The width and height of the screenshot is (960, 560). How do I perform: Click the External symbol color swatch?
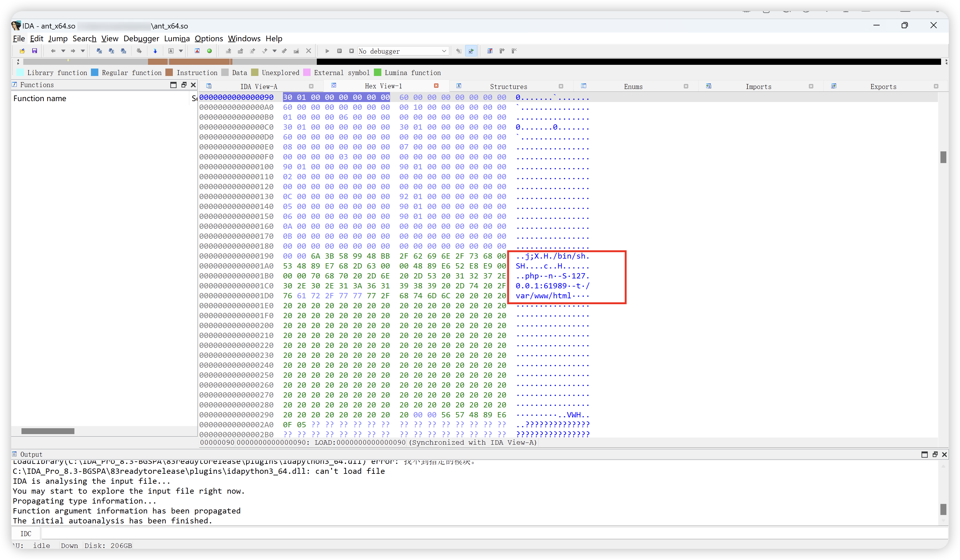(307, 72)
